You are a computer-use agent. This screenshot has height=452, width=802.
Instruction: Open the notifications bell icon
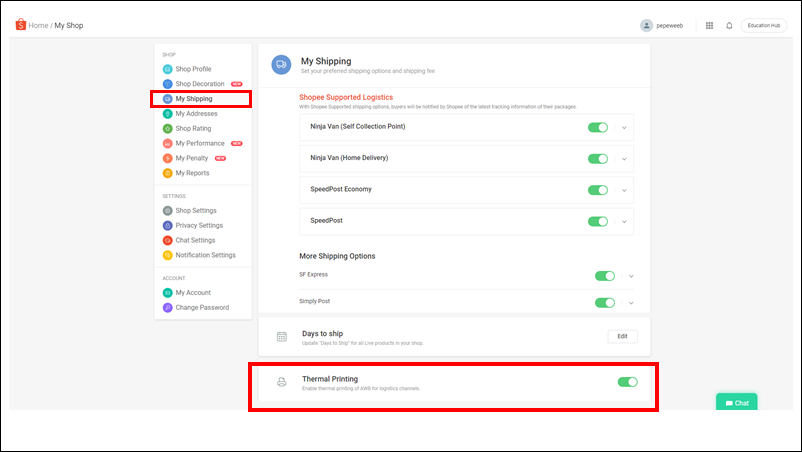(x=729, y=25)
